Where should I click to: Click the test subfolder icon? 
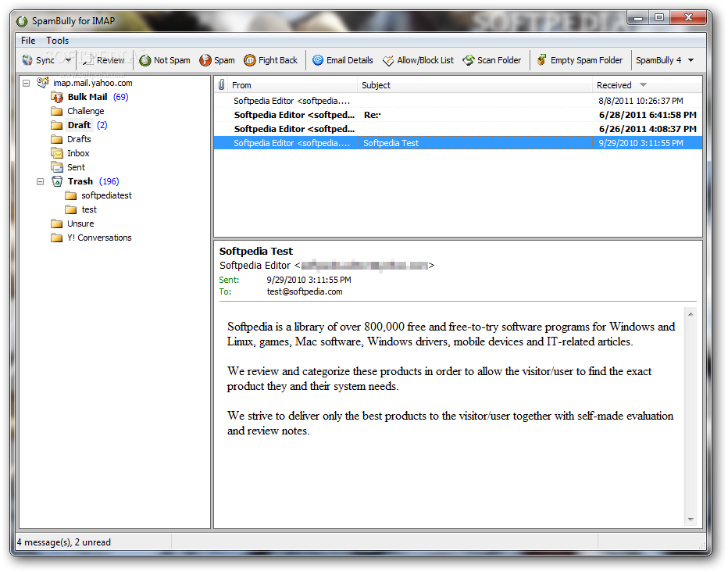[x=70, y=209]
